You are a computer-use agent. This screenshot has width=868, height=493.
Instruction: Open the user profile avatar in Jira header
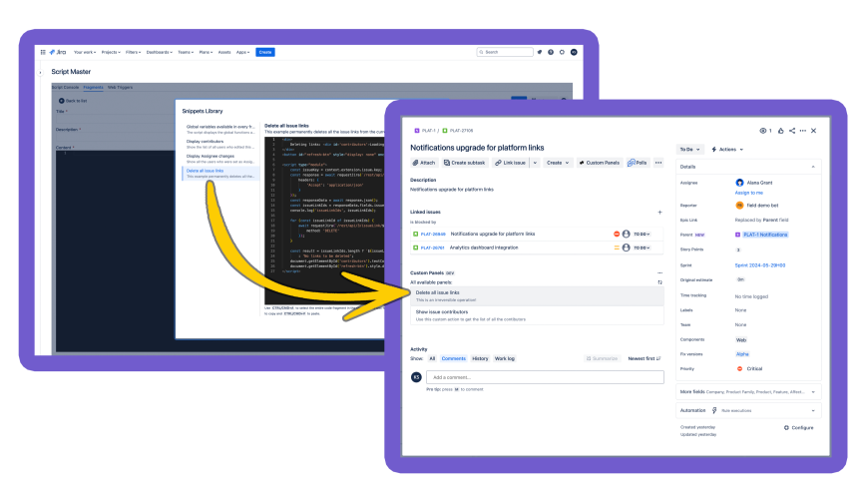574,52
